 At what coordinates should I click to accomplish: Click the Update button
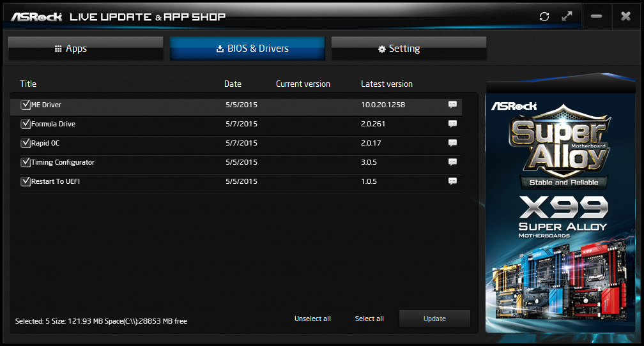click(434, 319)
